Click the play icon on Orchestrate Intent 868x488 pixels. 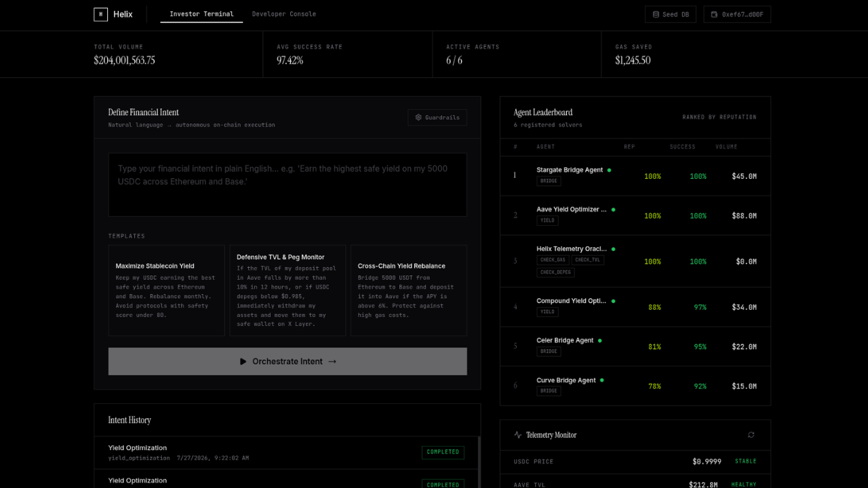(x=243, y=361)
